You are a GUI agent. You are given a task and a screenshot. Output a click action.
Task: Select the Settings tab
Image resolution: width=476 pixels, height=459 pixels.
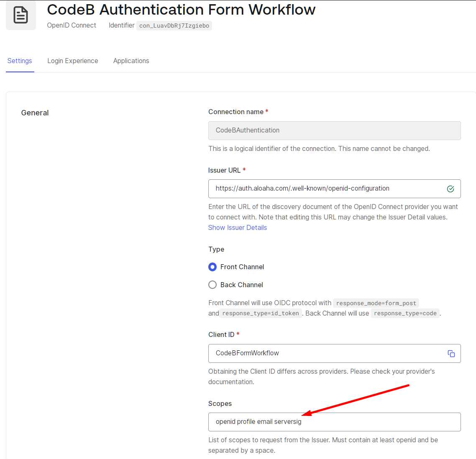click(20, 61)
